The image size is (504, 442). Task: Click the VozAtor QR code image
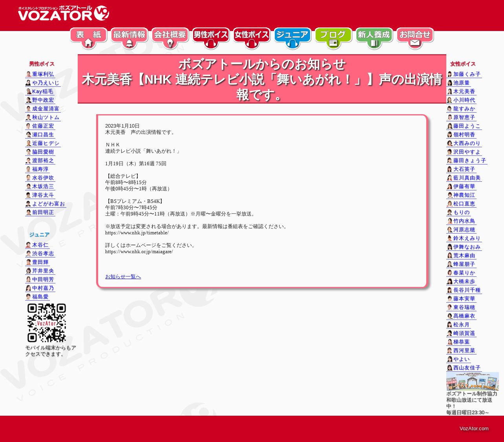(47, 323)
